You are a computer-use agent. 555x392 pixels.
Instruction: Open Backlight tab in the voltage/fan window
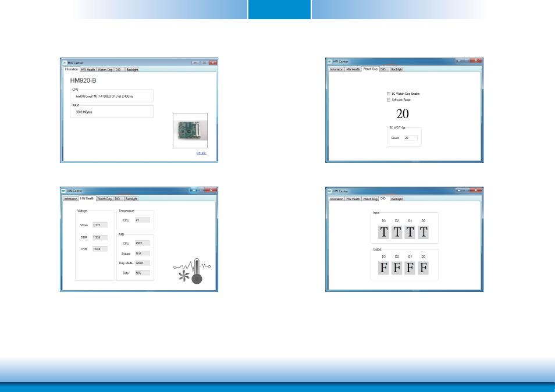coord(131,199)
